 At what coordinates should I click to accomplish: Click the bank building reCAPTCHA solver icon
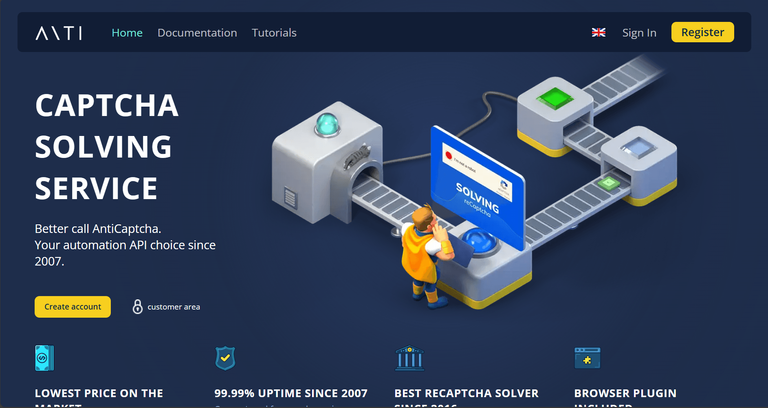tap(409, 358)
